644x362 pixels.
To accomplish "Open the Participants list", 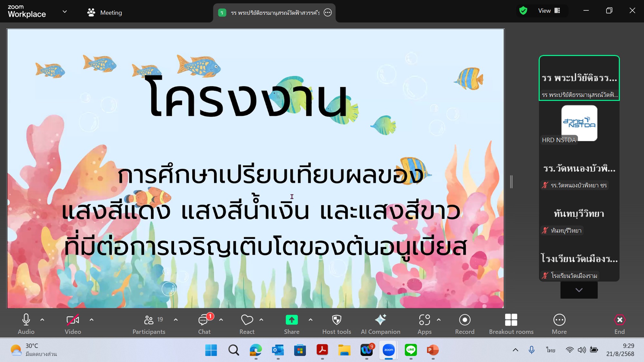I will coord(149,320).
